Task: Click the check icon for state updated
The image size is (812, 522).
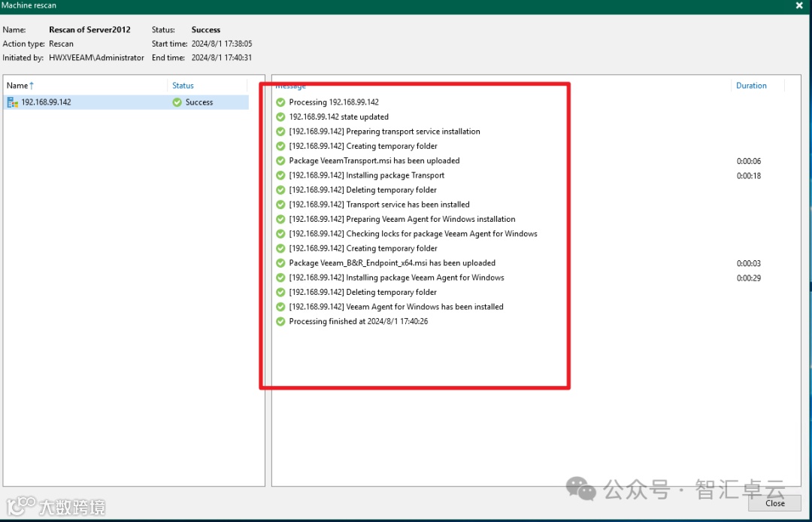Action: point(280,117)
